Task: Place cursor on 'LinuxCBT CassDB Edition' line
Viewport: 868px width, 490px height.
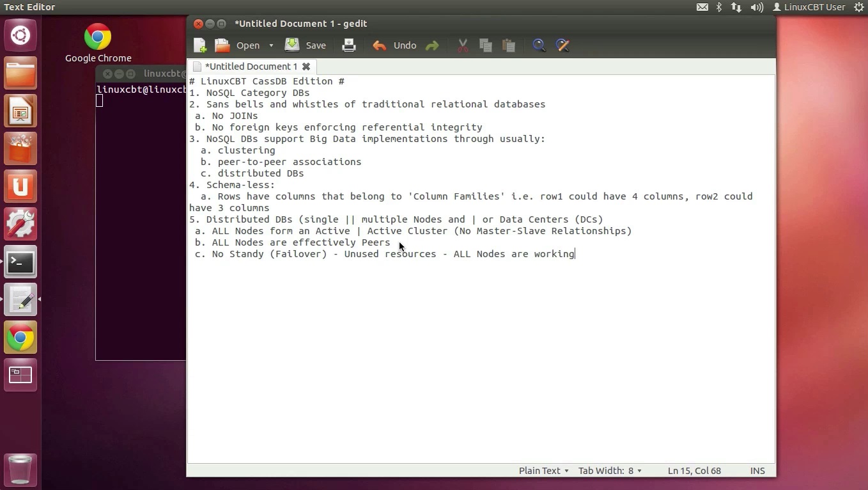Action: click(x=267, y=81)
